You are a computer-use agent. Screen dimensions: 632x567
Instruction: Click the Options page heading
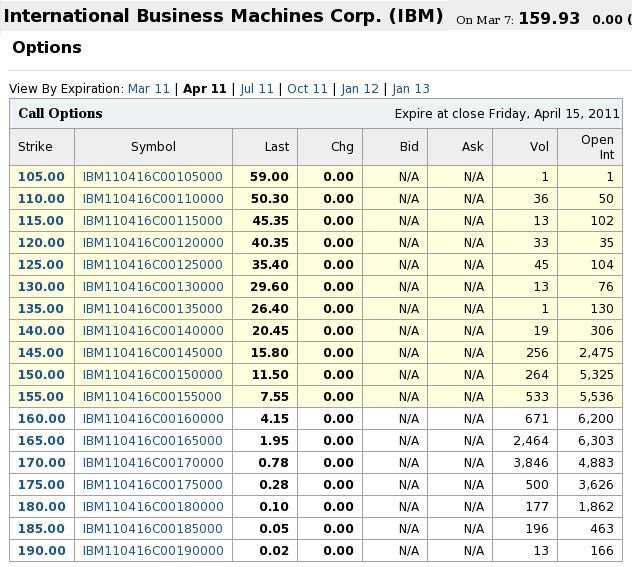(x=47, y=48)
